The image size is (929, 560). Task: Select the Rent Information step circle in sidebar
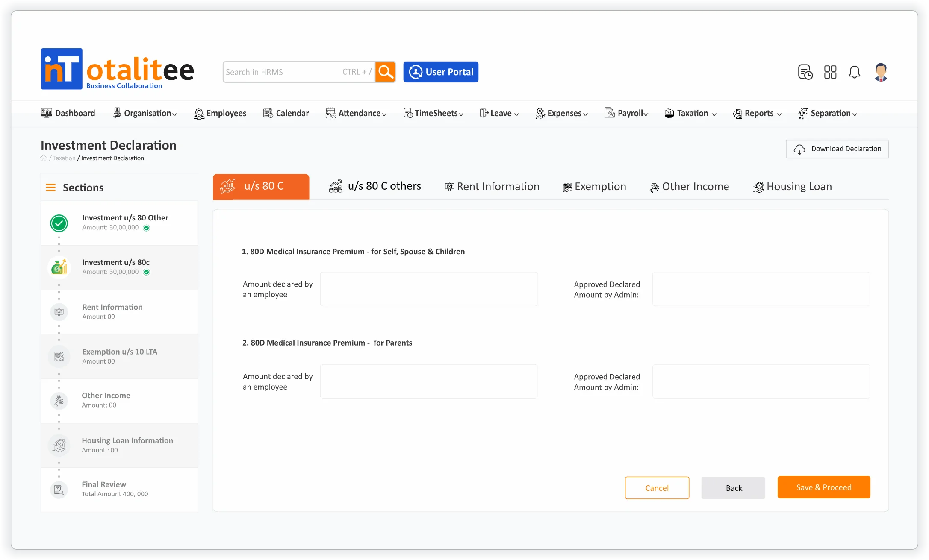coord(59,312)
